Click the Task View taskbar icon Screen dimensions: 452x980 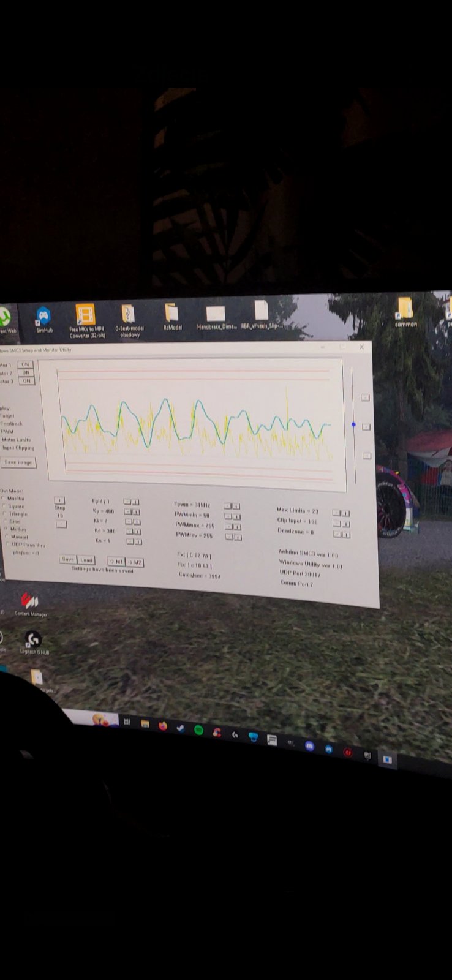click(127, 722)
